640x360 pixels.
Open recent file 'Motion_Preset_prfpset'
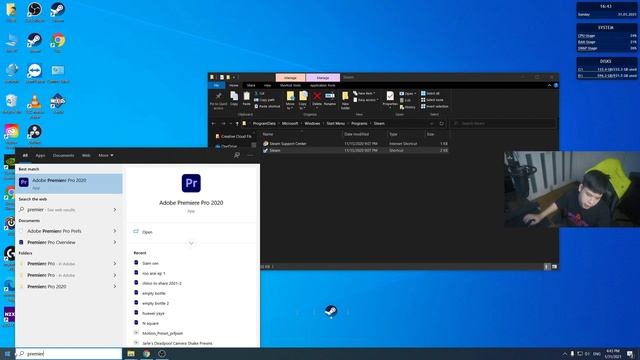(x=162, y=333)
